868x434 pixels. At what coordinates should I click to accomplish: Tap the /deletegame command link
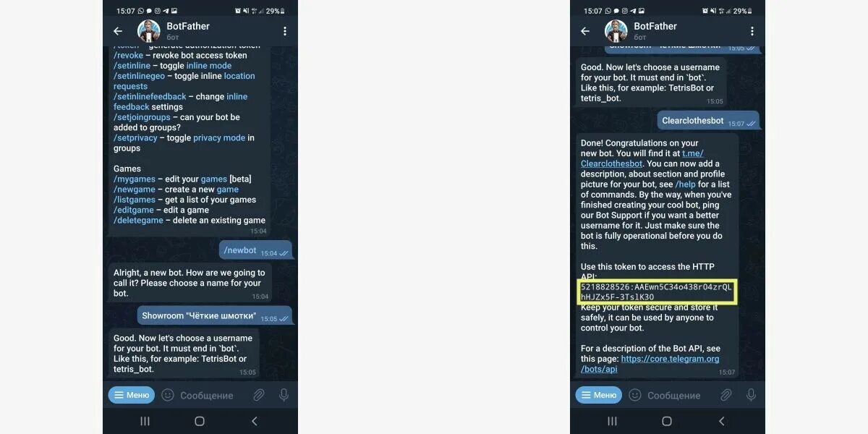pos(138,220)
